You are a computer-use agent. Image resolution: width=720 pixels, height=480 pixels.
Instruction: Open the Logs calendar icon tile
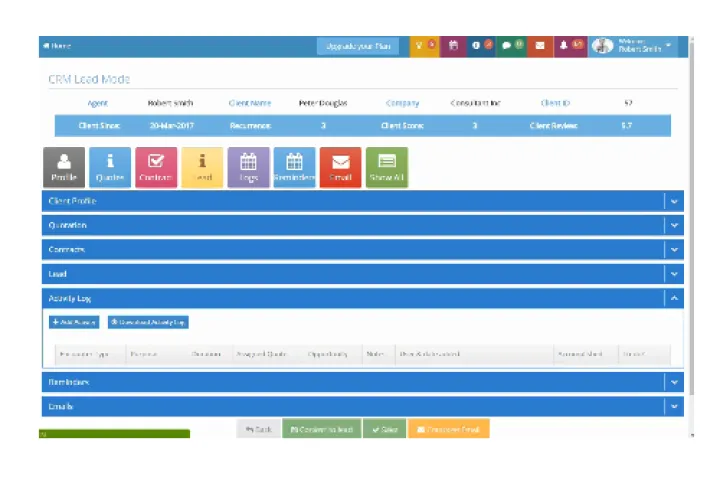click(248, 167)
